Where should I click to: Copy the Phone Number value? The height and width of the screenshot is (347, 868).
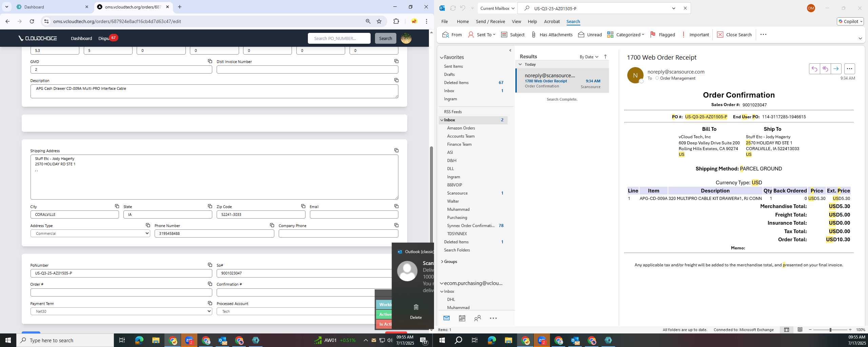click(272, 225)
